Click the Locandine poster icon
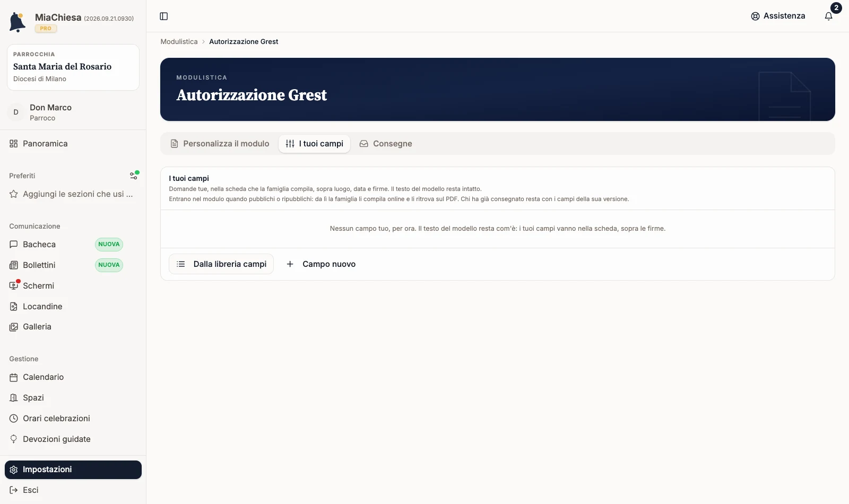 coord(14,307)
